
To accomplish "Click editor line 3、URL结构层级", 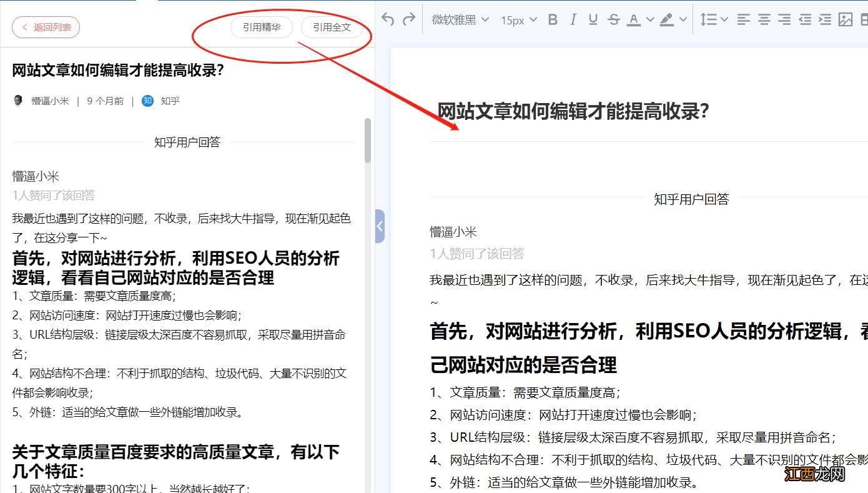I will (633, 437).
